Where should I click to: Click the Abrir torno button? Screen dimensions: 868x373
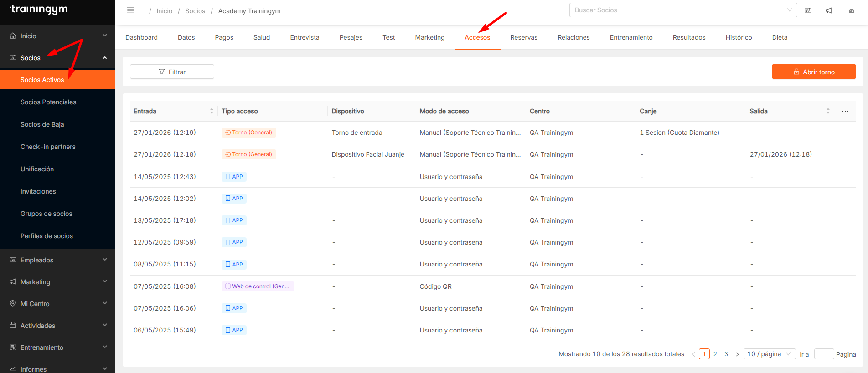click(813, 72)
